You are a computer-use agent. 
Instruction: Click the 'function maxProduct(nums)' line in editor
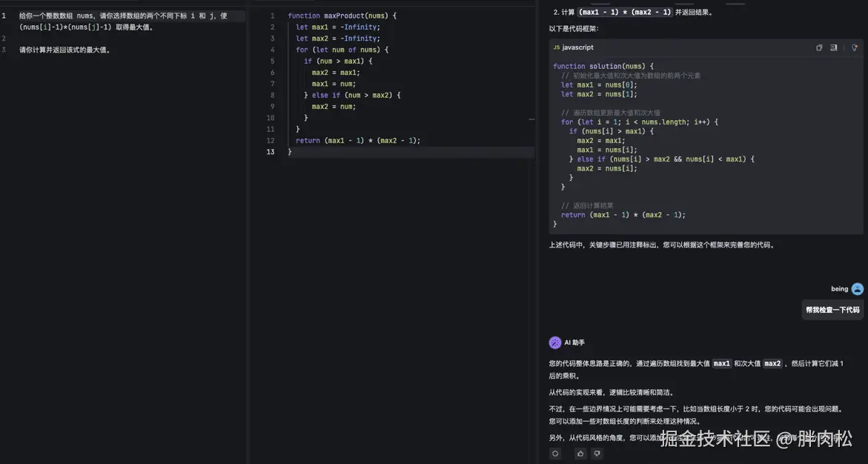coord(342,16)
